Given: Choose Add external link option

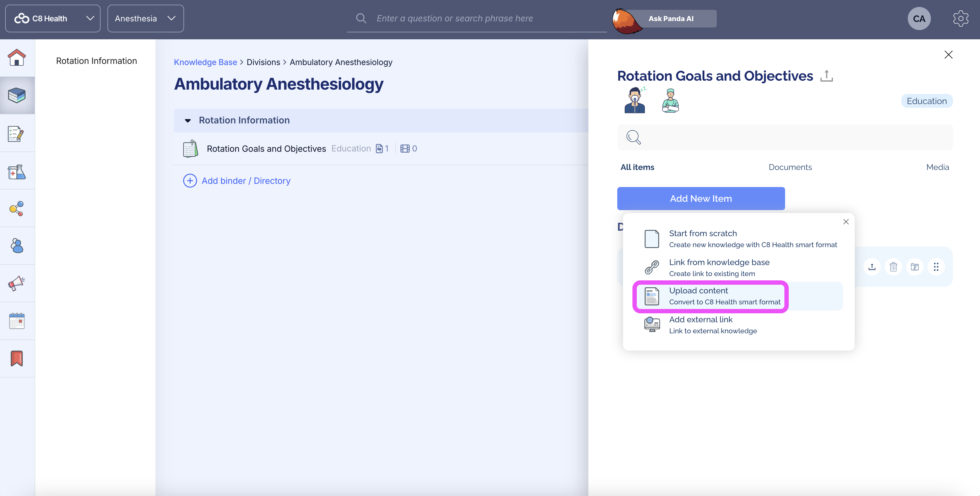Looking at the screenshot, I should (739, 325).
